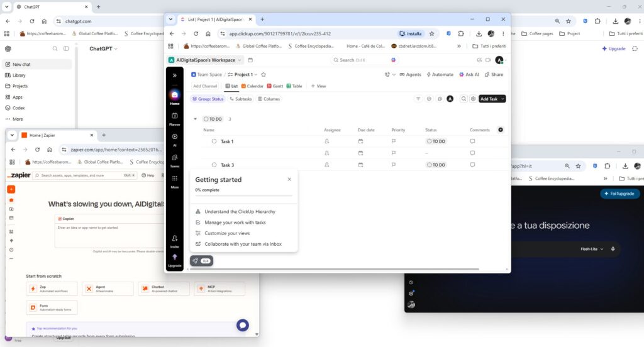Toggle the assignee avatar A filter
Screen dimensions: 644x347
(450, 99)
